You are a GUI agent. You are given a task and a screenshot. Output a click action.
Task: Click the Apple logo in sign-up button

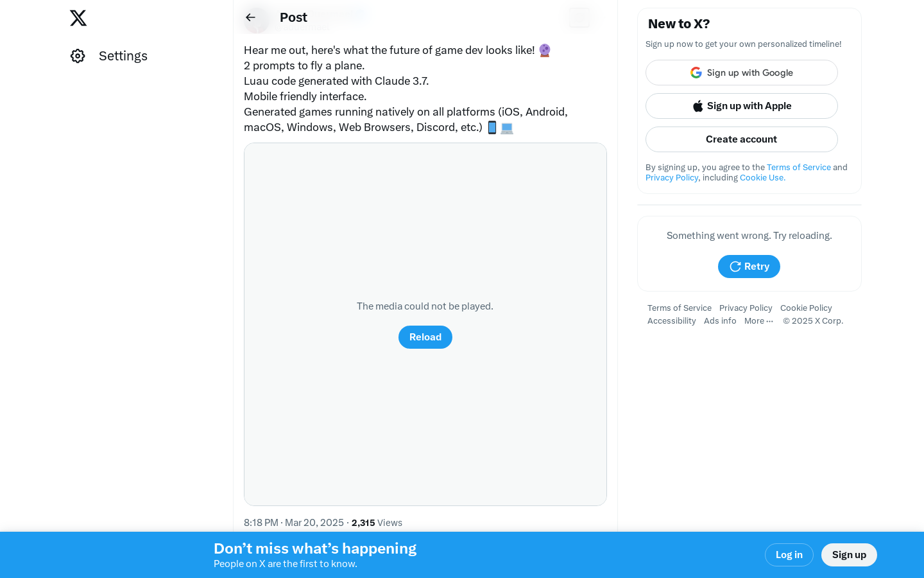point(698,106)
